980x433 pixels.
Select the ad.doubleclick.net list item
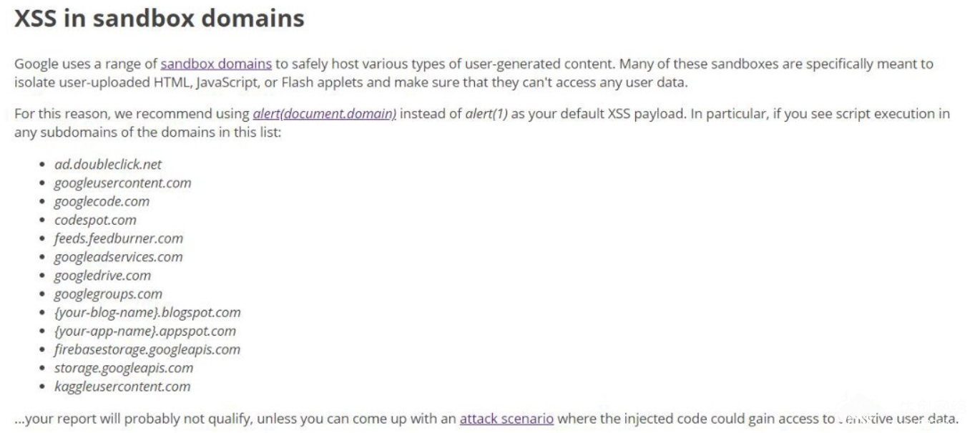pos(108,164)
